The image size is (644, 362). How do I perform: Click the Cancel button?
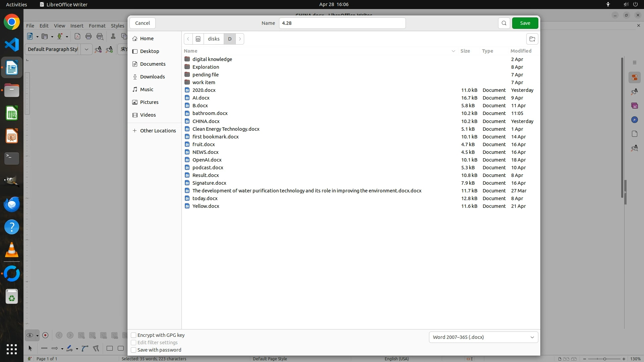point(142,23)
